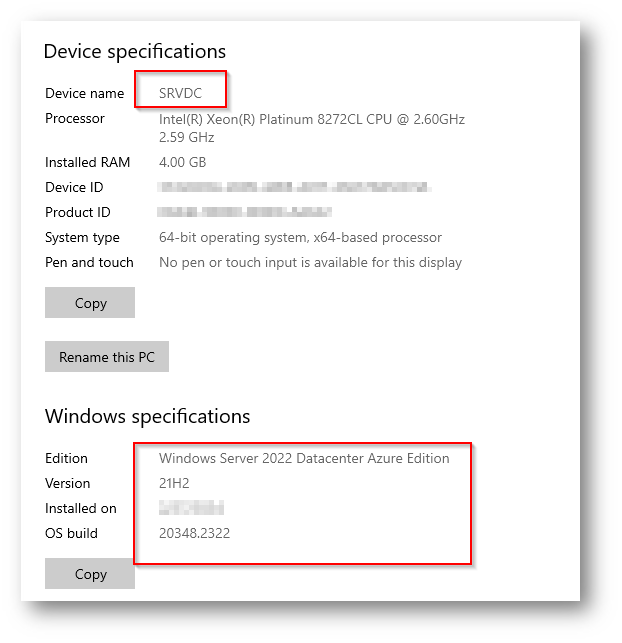Click the System type label
The width and height of the screenshot is (622, 643).
tap(82, 238)
